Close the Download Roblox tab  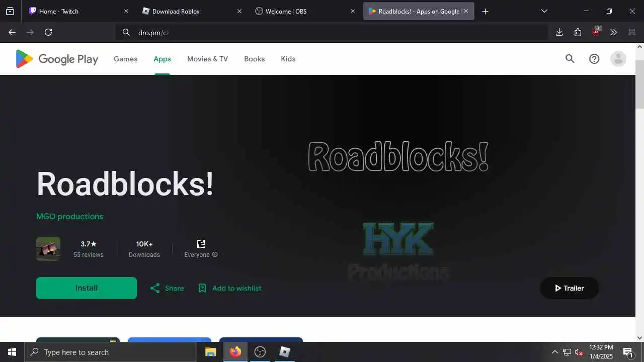point(239,11)
